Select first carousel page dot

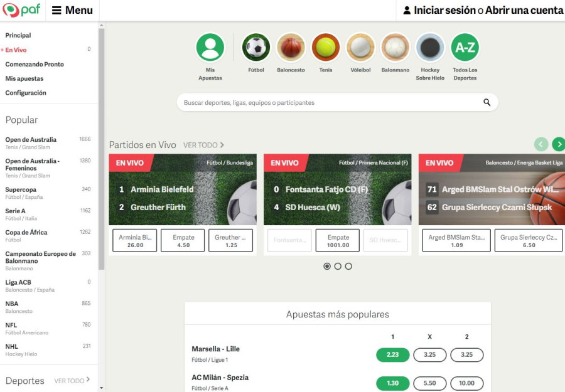point(327,266)
